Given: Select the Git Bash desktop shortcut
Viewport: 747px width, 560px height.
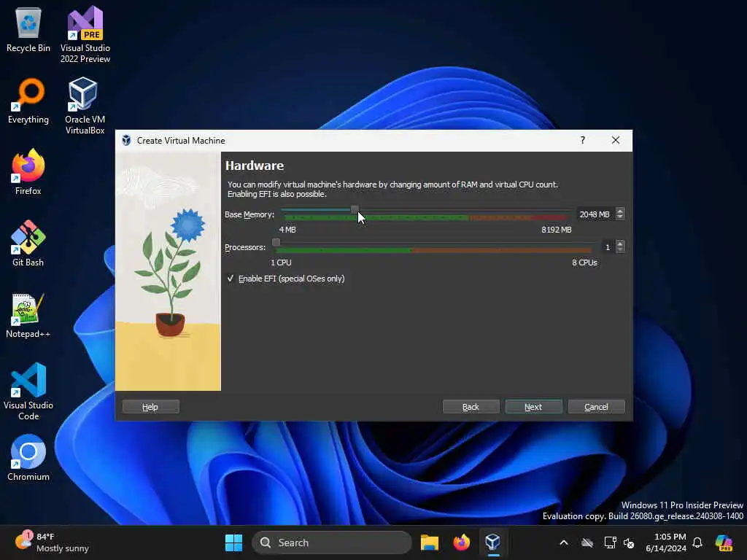Looking at the screenshot, I should click(28, 243).
